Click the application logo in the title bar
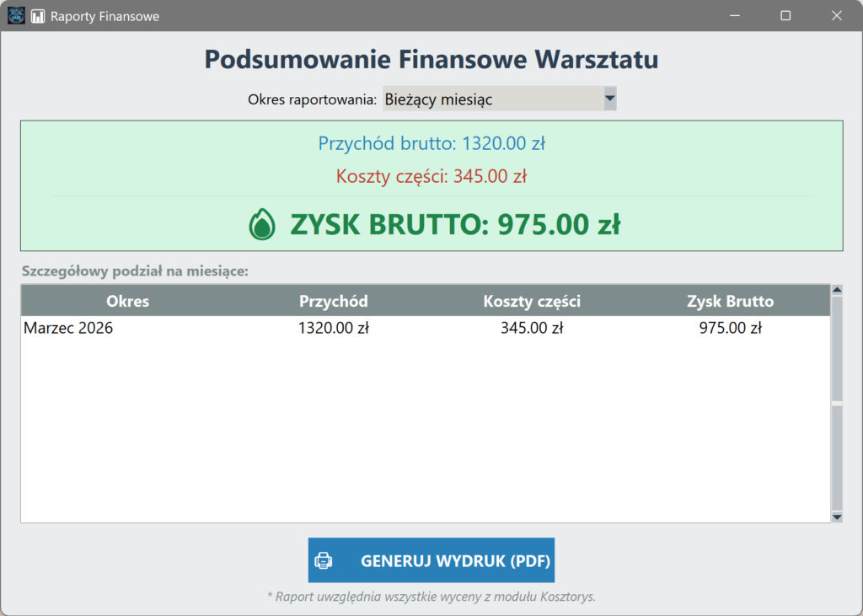This screenshot has height=616, width=863. 16,16
